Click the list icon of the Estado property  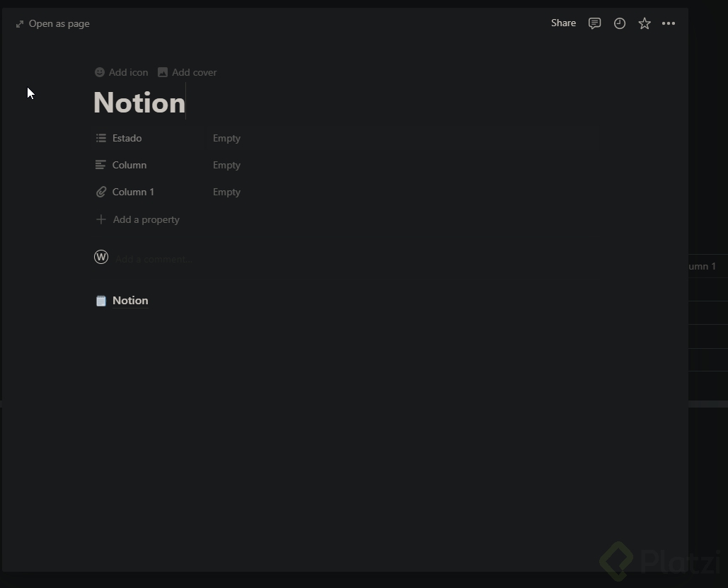point(100,138)
